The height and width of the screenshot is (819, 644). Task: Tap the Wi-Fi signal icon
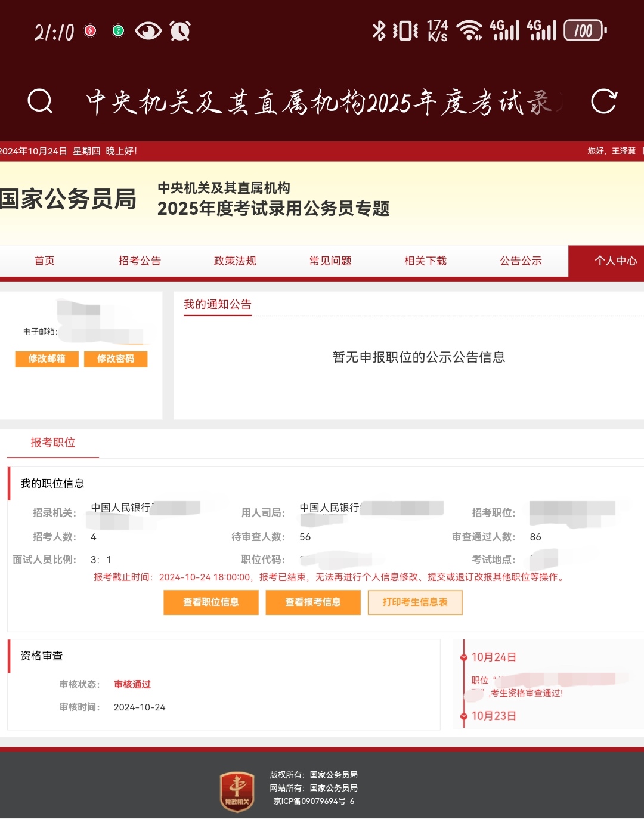(x=469, y=30)
